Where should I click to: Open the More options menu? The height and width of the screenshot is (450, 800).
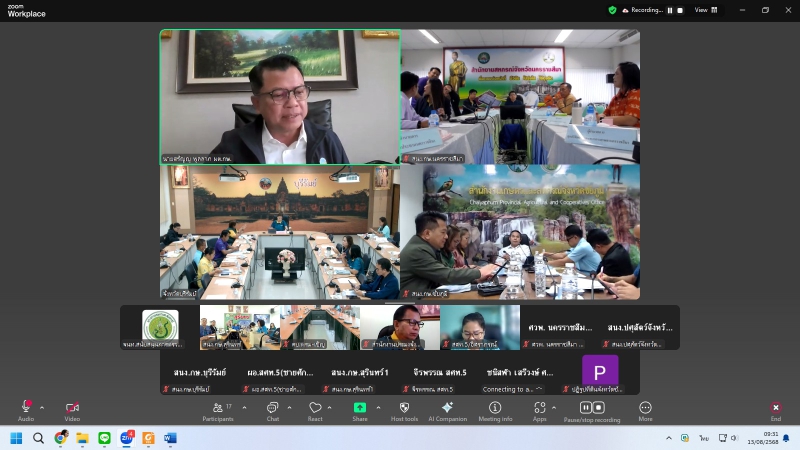[x=645, y=411]
